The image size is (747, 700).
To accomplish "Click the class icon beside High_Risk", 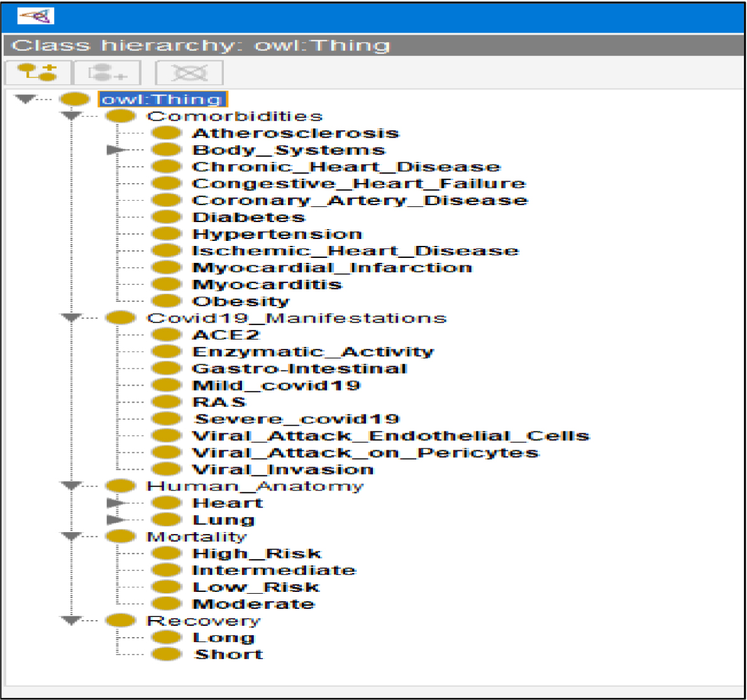I will [167, 553].
